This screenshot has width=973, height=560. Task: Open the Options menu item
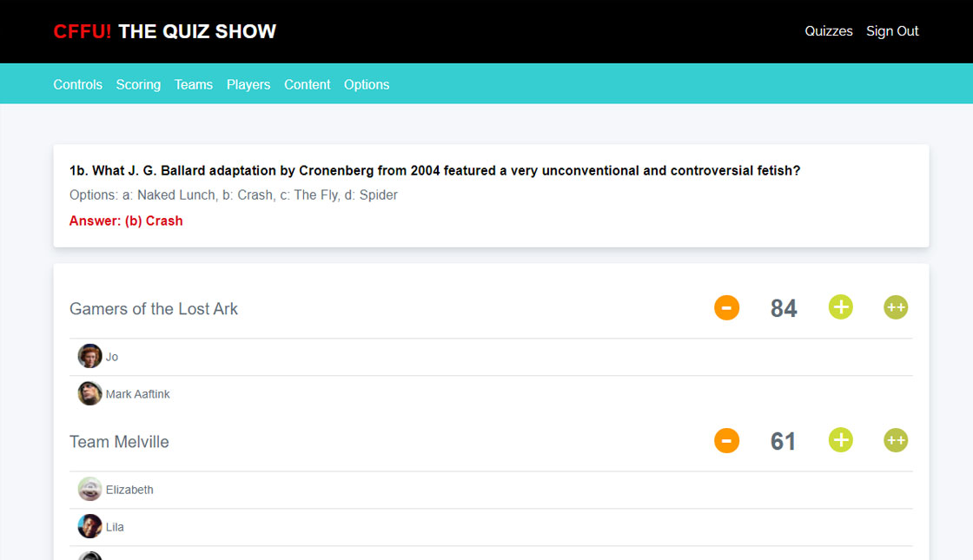[x=367, y=84]
